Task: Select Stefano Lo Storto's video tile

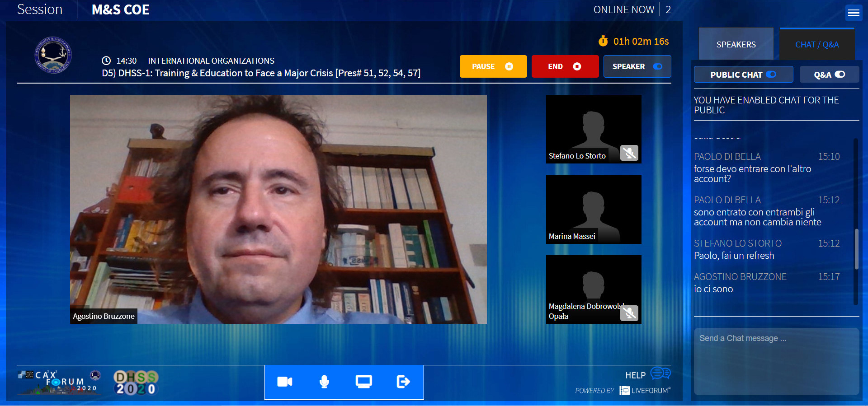Action: [x=594, y=129]
